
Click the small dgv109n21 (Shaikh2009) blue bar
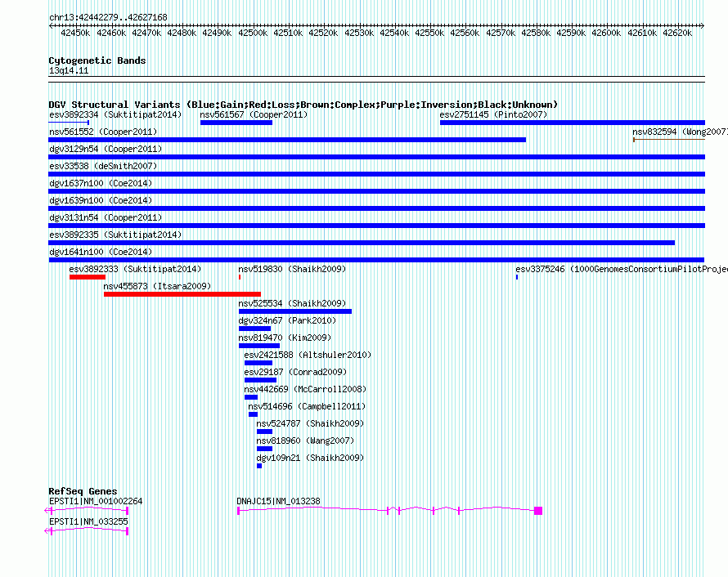(x=259, y=466)
